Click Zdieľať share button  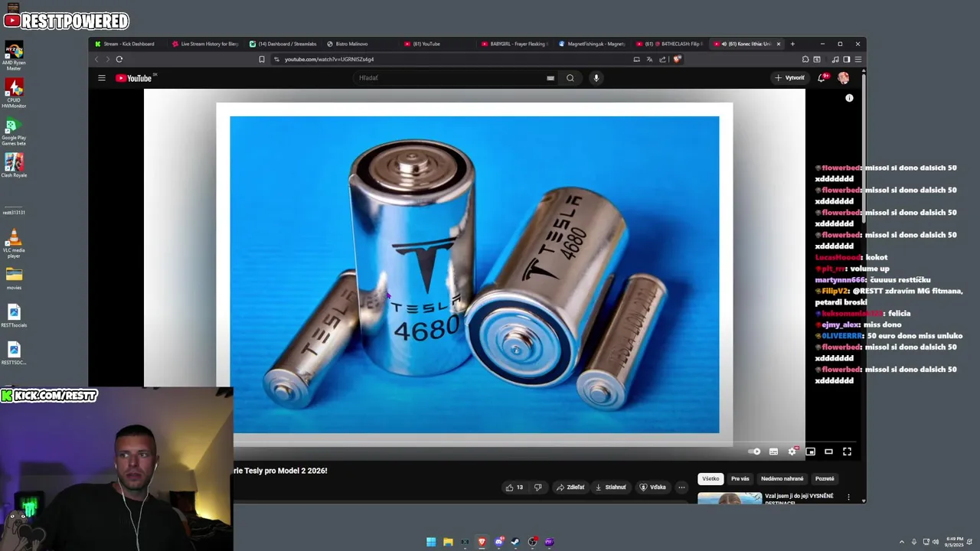point(570,487)
